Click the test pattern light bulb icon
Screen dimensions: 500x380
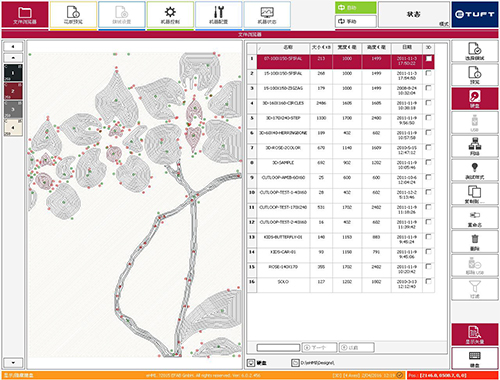[475, 170]
